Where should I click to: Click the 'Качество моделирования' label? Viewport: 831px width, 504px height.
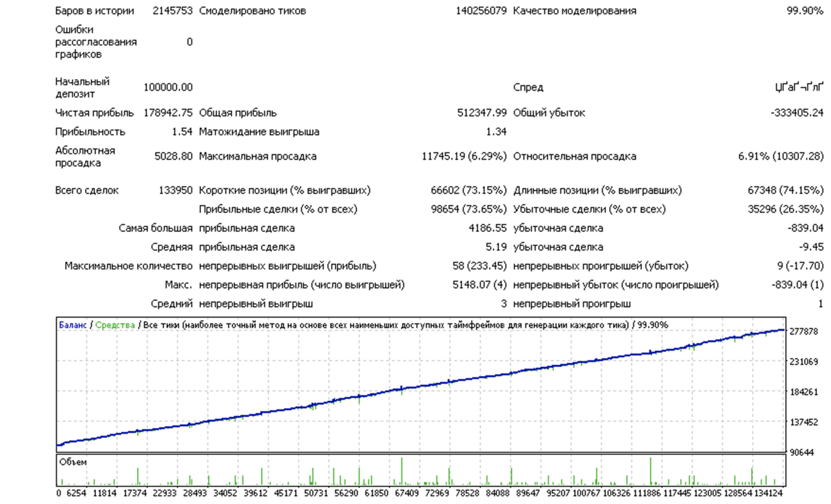tap(575, 11)
